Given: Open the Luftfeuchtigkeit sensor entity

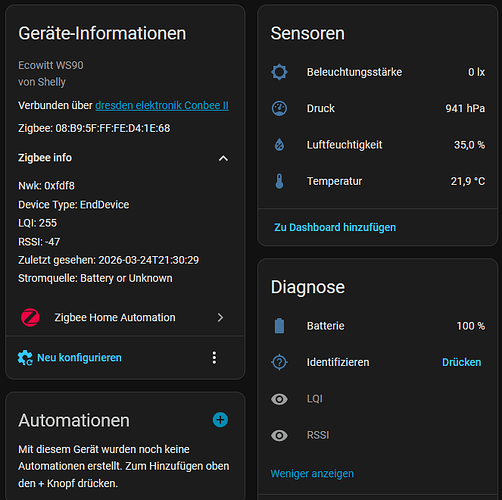Looking at the screenshot, I should [378, 145].
